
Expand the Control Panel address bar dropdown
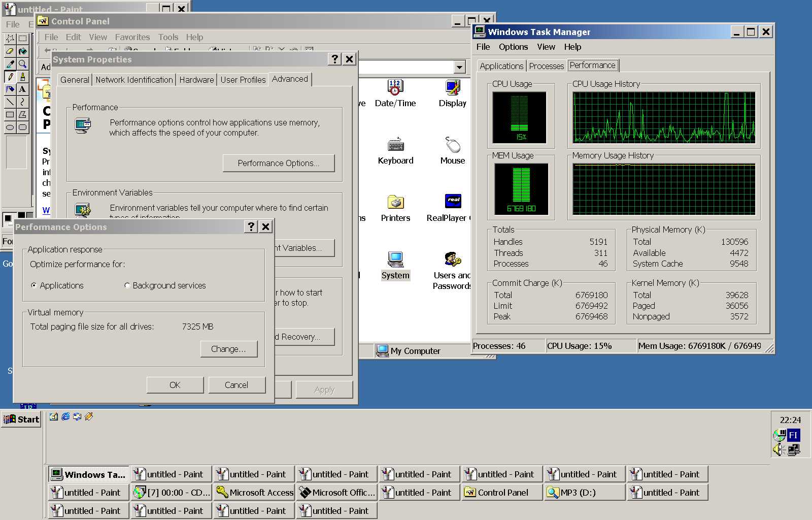click(459, 67)
